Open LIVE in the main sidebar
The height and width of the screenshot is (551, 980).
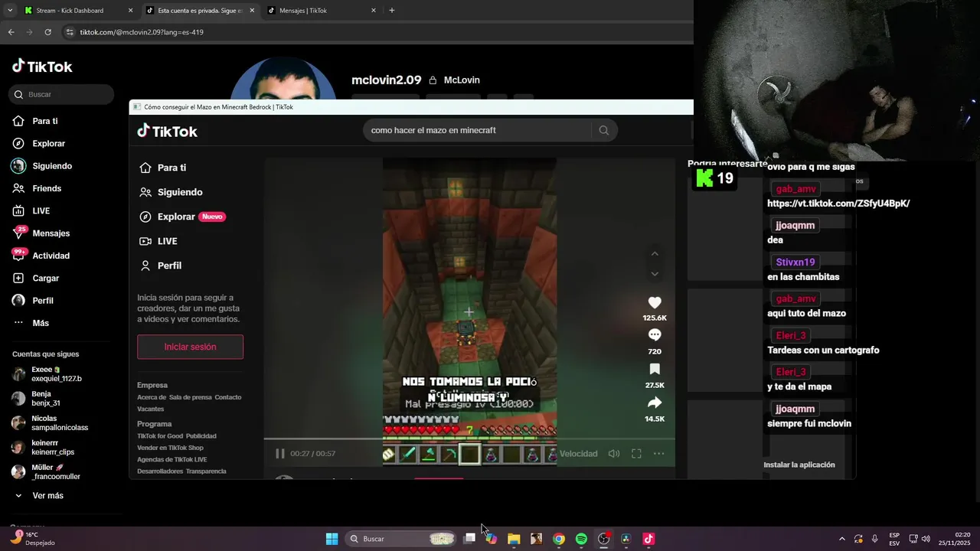(31, 210)
